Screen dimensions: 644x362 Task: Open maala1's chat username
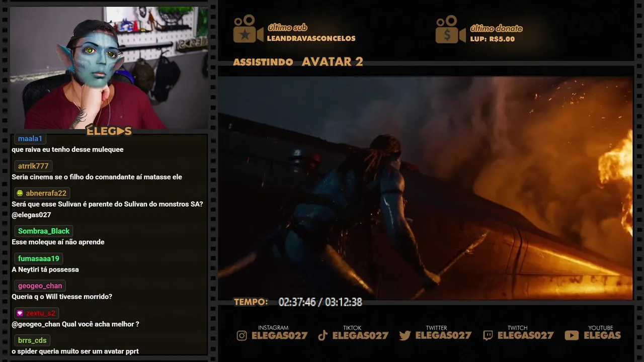click(x=30, y=139)
